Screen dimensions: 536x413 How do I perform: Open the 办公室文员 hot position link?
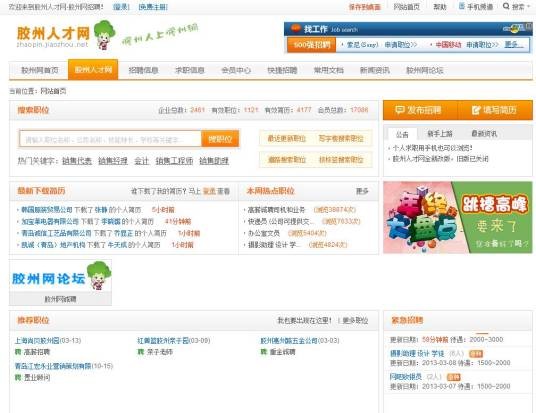click(x=264, y=233)
